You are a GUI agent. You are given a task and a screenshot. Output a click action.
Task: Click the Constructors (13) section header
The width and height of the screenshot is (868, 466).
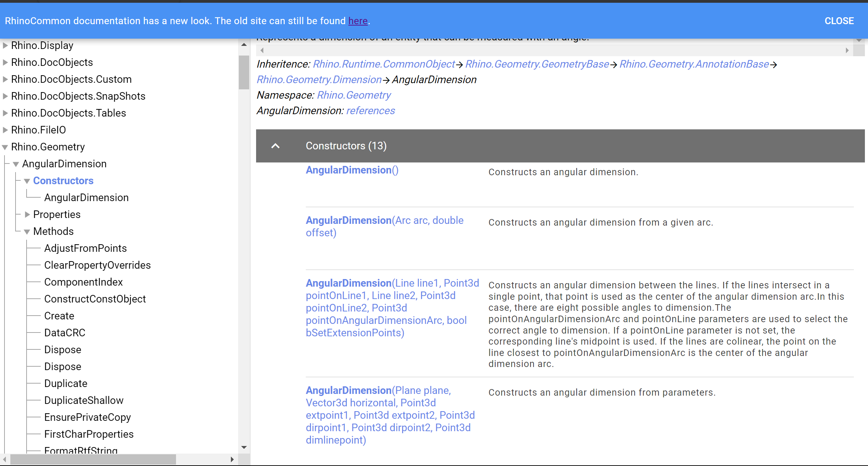(x=560, y=146)
